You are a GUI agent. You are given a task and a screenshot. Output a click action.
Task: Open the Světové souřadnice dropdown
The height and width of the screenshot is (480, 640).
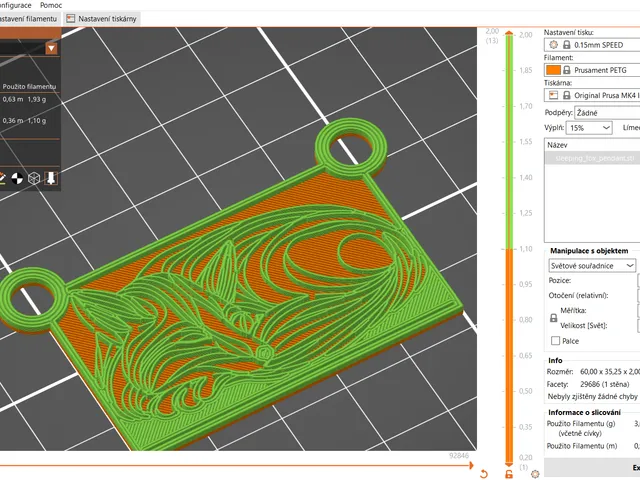[592, 266]
